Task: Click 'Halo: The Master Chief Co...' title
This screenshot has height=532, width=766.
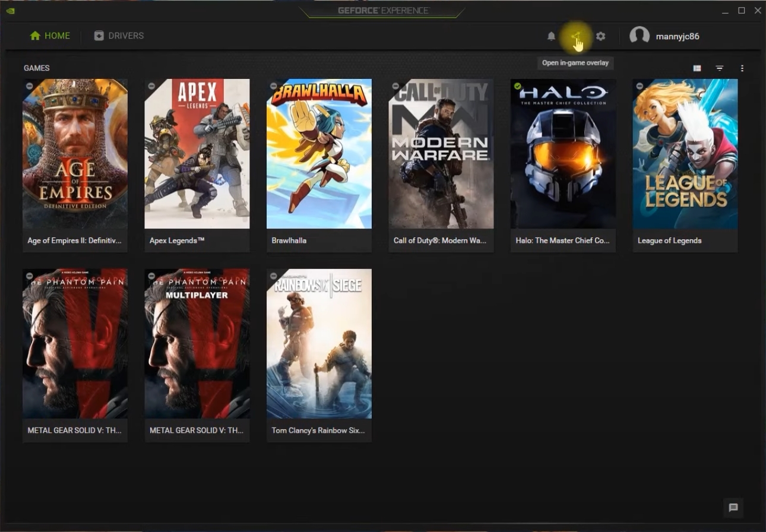Action: click(562, 240)
